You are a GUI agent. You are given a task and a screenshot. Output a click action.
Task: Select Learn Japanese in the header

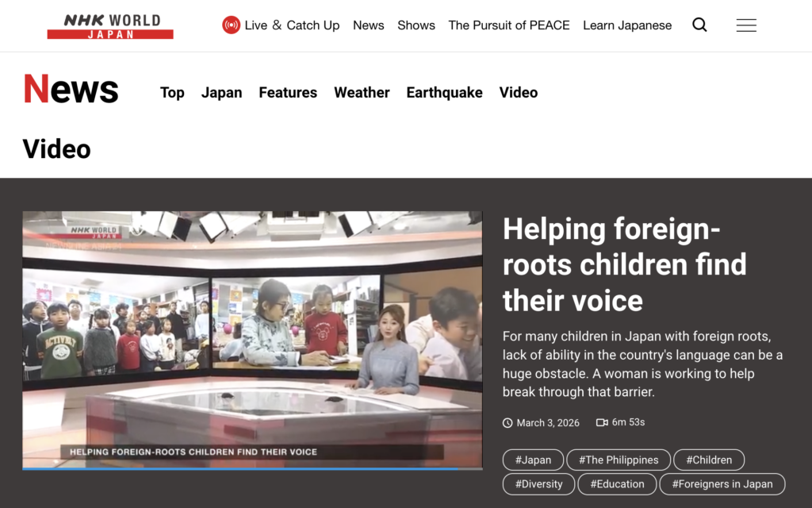coord(627,25)
